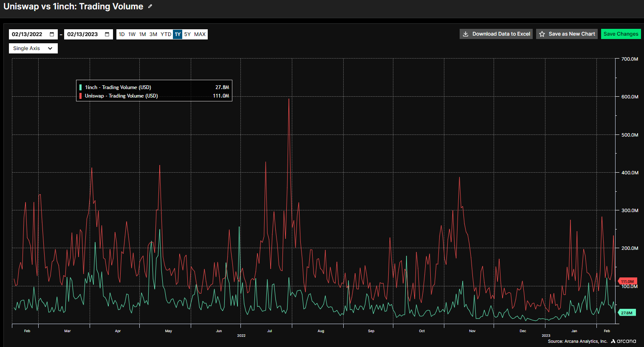Open end date calendar picker icon

click(x=107, y=34)
